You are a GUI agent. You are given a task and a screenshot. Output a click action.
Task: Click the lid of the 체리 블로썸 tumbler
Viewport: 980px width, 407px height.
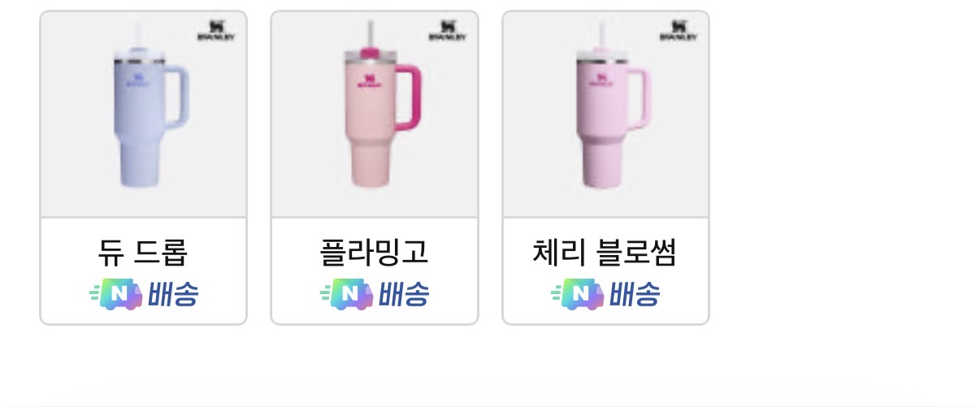pos(602,57)
